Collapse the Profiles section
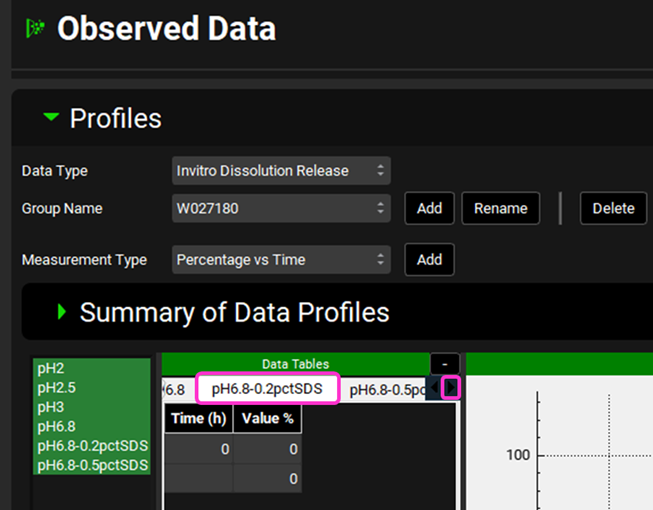 [51, 118]
